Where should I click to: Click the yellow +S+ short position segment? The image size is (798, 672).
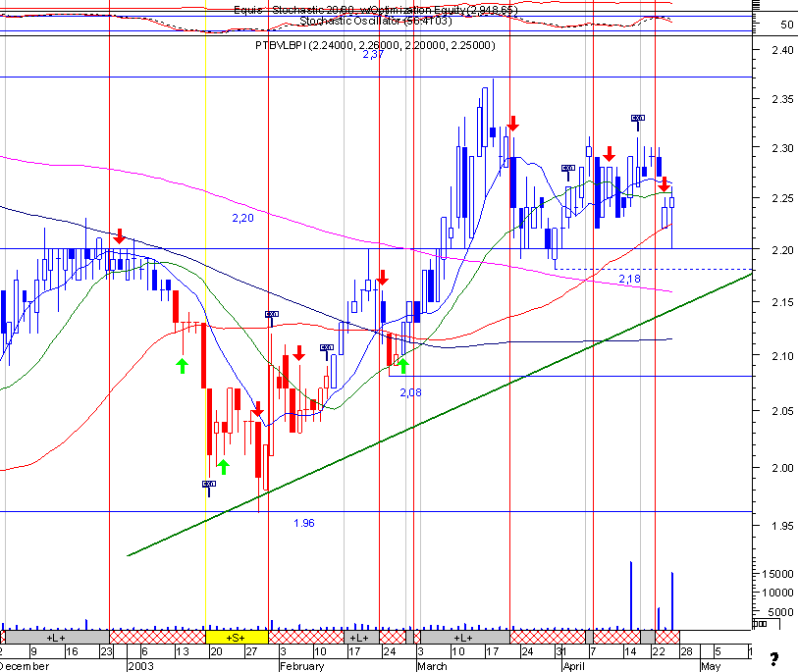(x=237, y=638)
